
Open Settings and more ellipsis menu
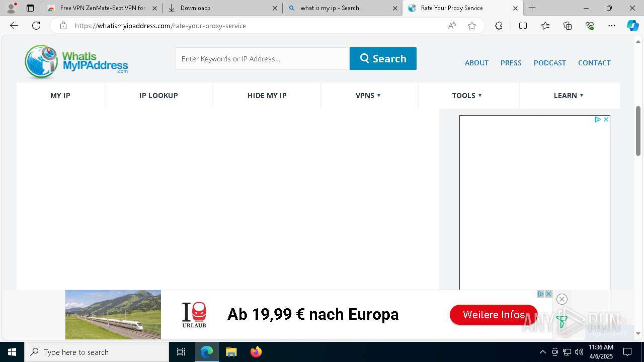click(612, 26)
